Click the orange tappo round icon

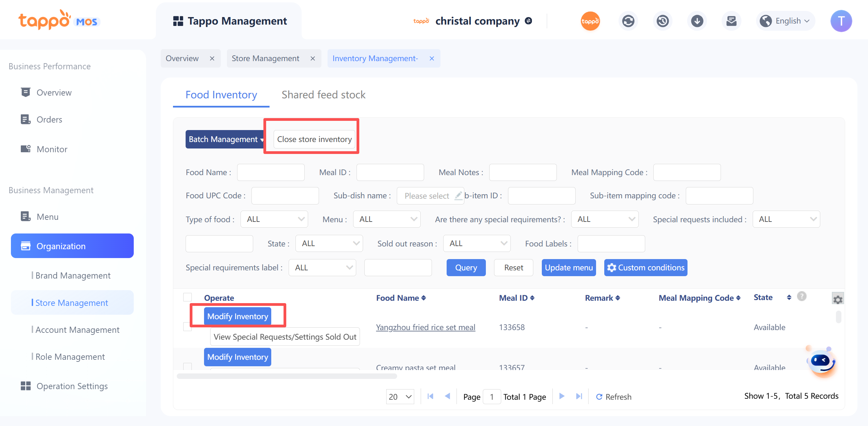tap(590, 21)
